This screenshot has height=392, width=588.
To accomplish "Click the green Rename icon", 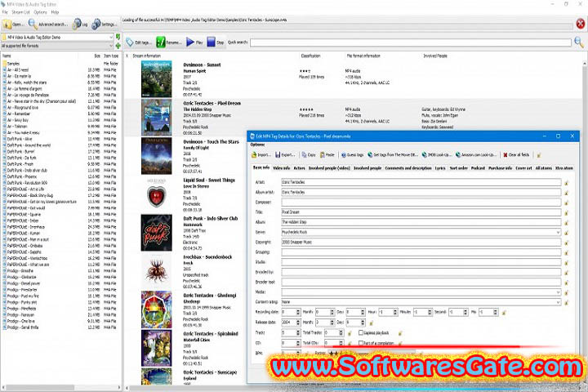I will tap(161, 42).
